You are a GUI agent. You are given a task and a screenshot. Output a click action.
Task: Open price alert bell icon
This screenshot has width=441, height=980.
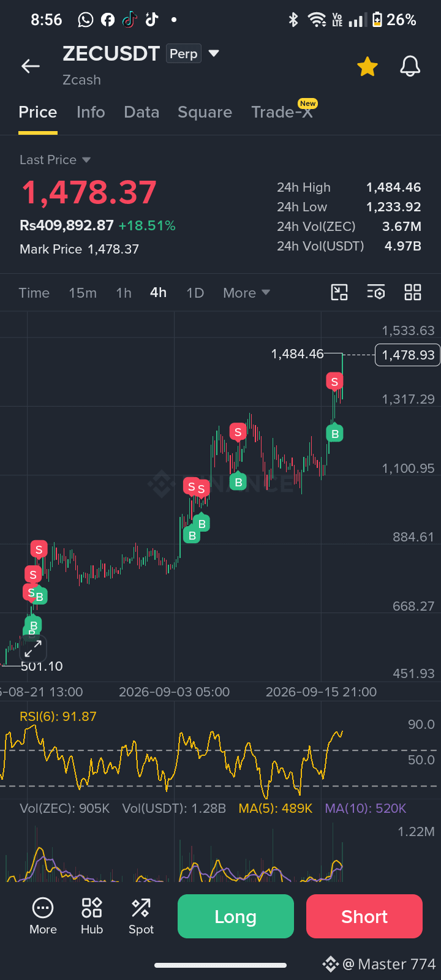410,66
